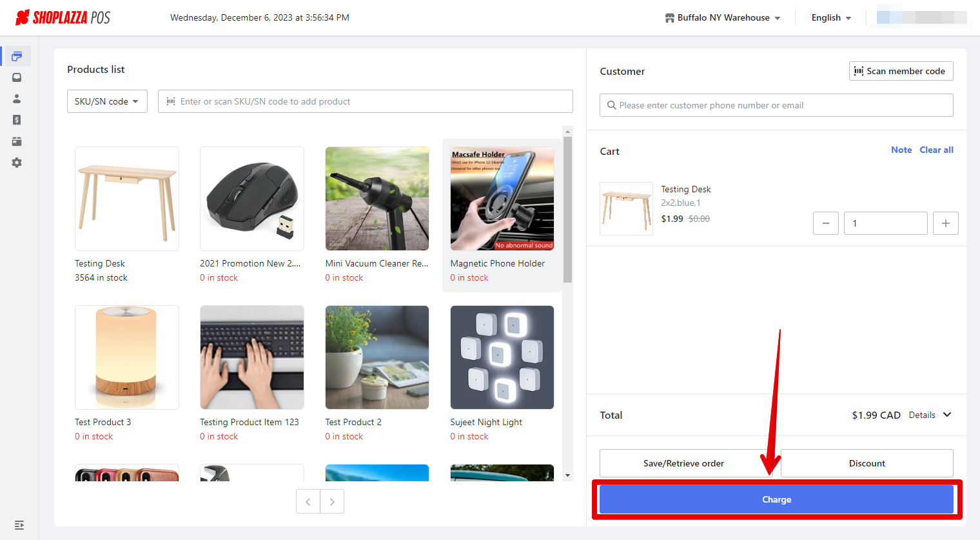
Task: Click the product list vertical scrollbar
Action: click(567, 210)
